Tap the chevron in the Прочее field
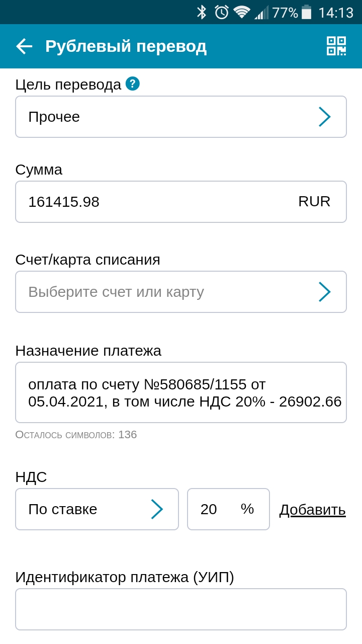Image resolution: width=362 pixels, height=644 pixels. [325, 117]
